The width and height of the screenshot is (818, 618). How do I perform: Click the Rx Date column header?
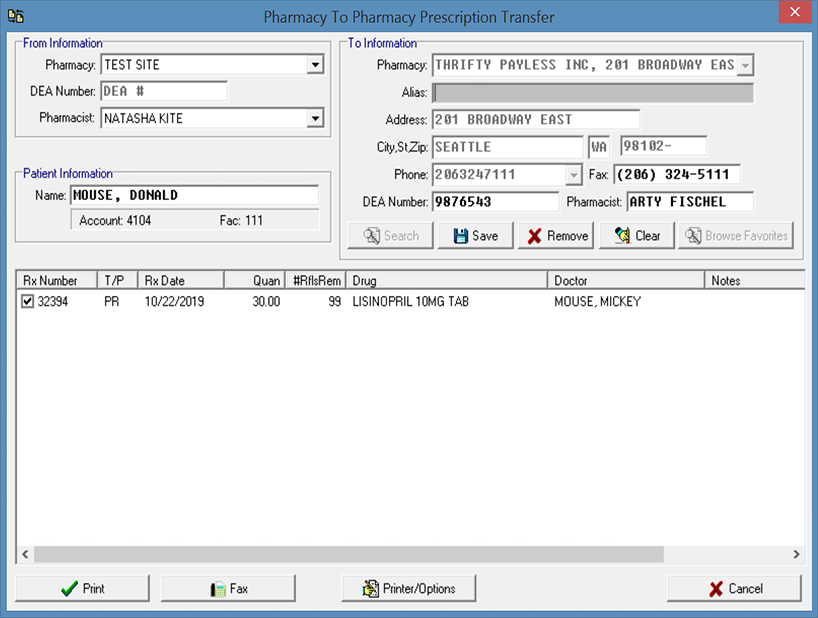[x=180, y=281]
